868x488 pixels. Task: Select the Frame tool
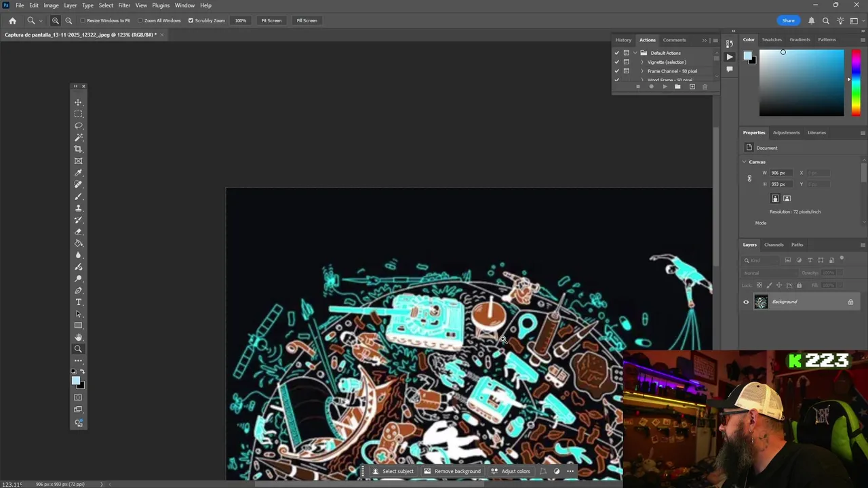(78, 161)
